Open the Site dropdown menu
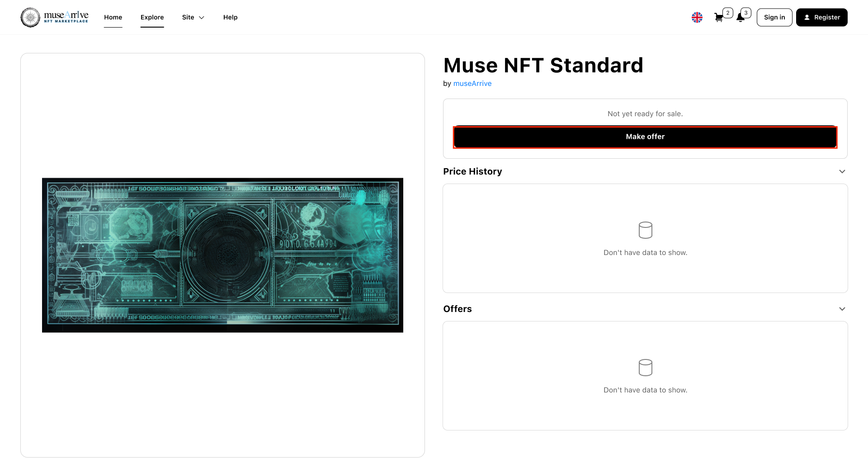Viewport: 868px width, 463px height. (x=193, y=17)
